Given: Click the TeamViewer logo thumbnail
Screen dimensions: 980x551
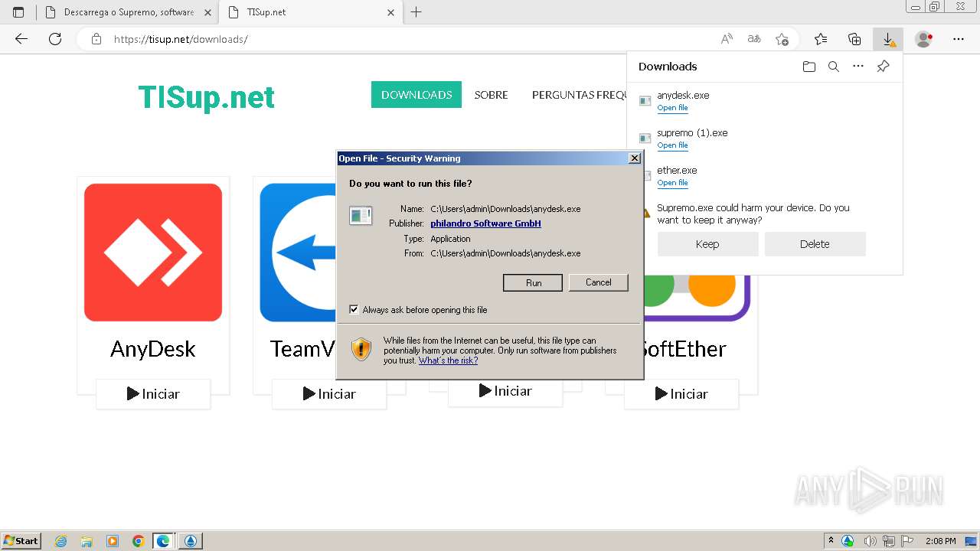Looking at the screenshot, I should (298, 253).
